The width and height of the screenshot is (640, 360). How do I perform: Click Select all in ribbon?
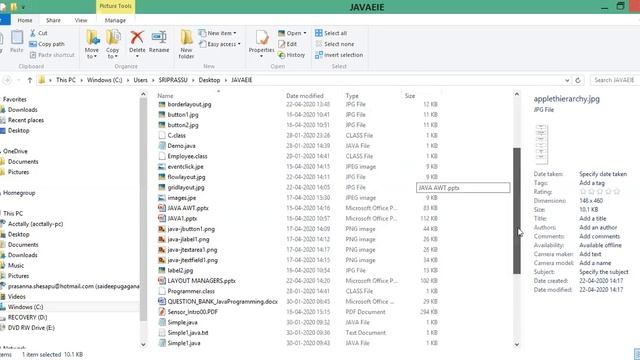click(331, 33)
